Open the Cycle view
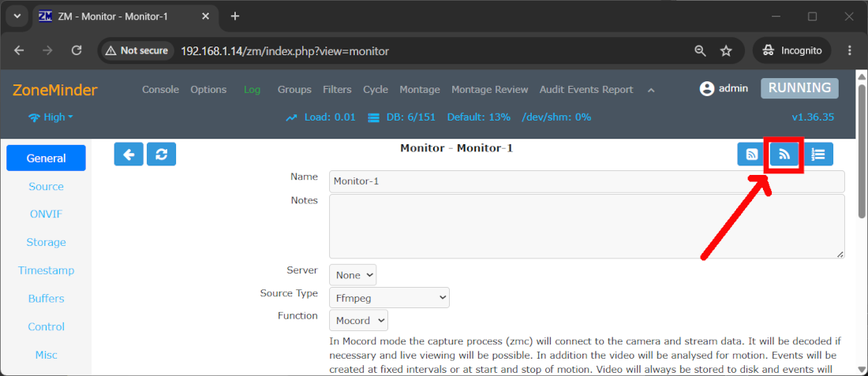The height and width of the screenshot is (376, 868). point(376,90)
